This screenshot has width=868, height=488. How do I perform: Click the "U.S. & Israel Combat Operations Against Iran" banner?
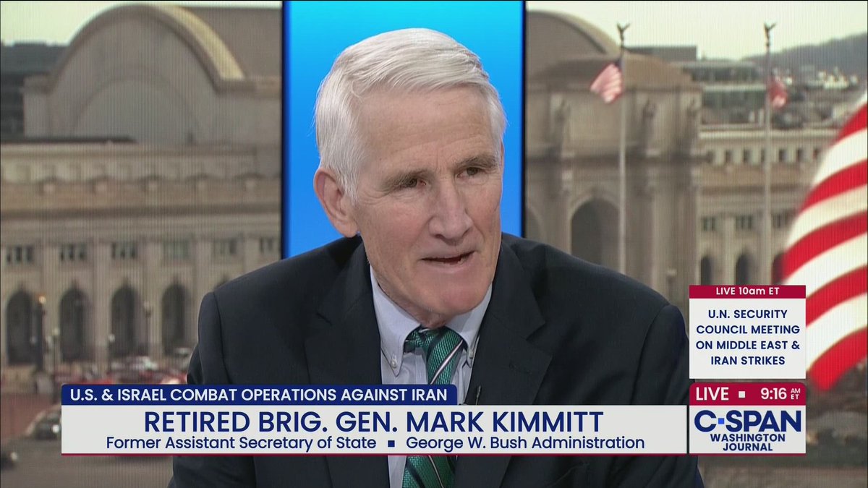coord(259,395)
